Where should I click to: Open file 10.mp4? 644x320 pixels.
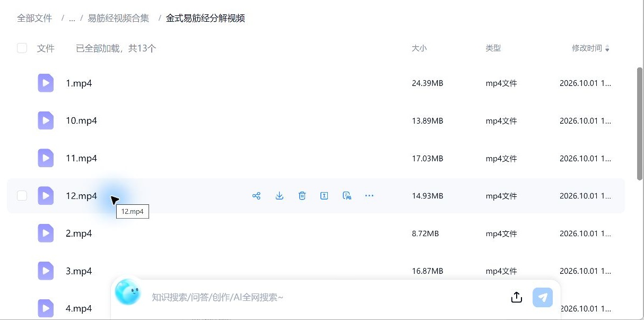tap(81, 120)
